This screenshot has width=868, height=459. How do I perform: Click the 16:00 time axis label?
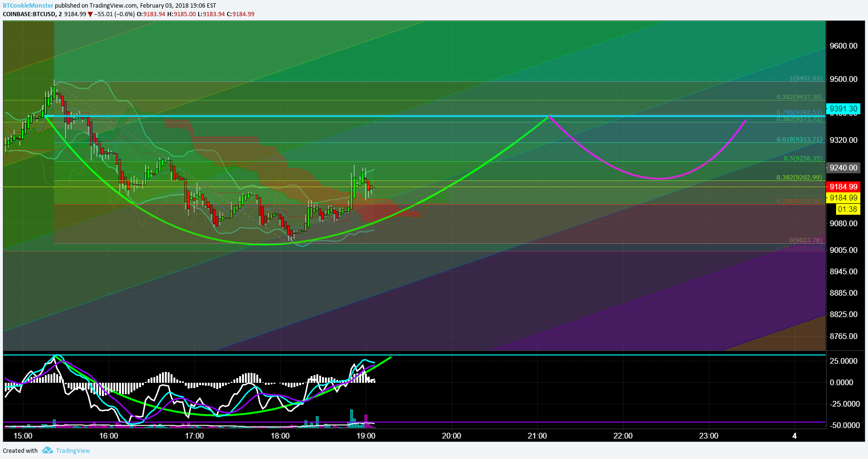[x=109, y=436]
